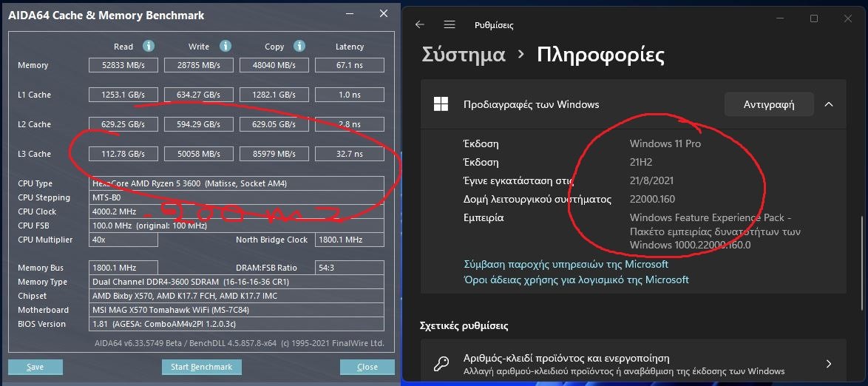Click the Copy column info icon

coord(299,46)
